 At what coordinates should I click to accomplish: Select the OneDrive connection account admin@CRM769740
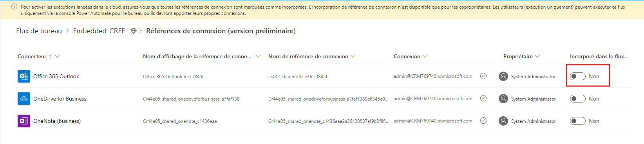tap(433, 99)
